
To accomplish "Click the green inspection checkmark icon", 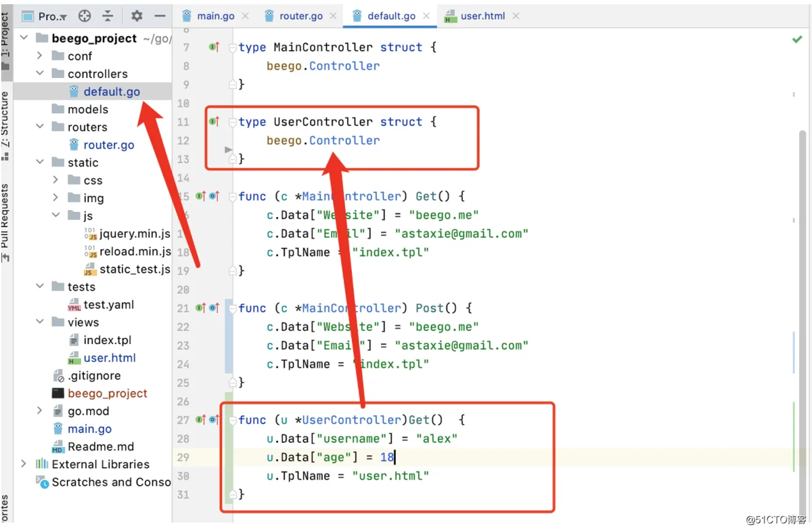I will (x=797, y=40).
